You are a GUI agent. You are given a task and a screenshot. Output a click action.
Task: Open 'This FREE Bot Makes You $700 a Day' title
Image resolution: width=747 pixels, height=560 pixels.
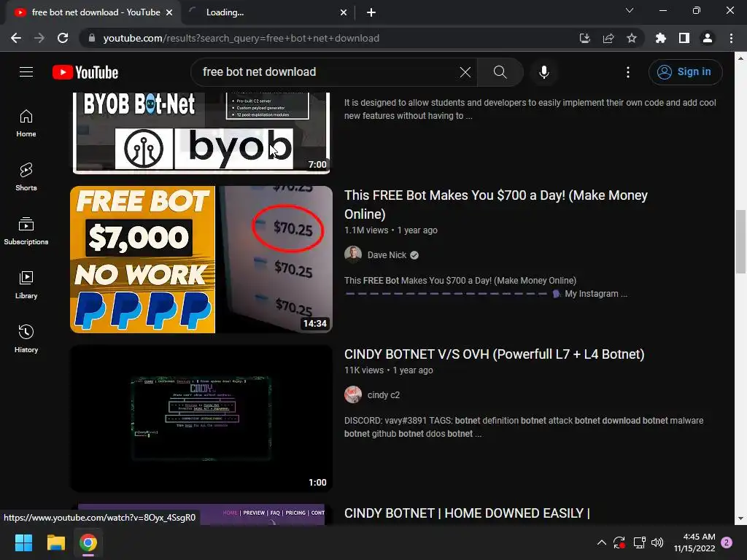point(496,205)
